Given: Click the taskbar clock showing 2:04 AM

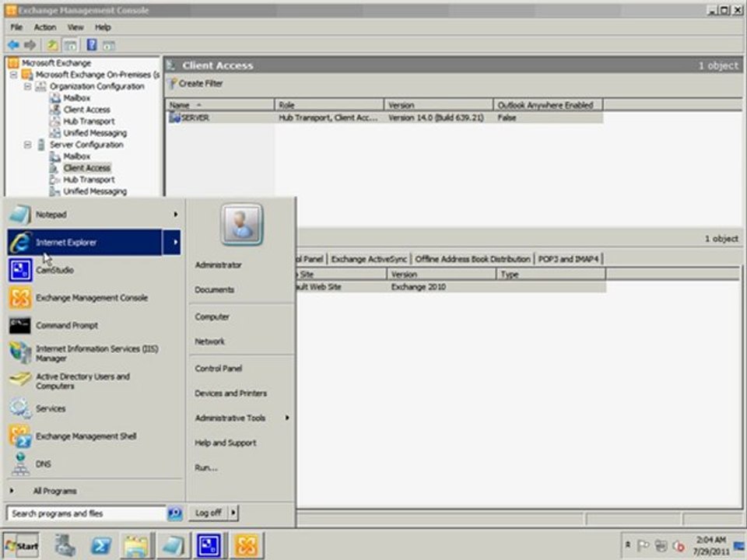Looking at the screenshot, I should (710, 546).
